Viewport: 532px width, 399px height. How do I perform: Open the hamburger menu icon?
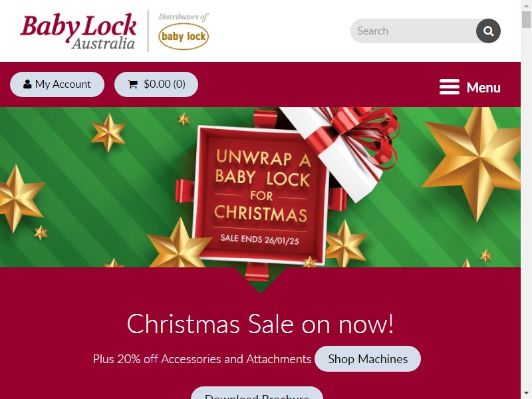450,87
